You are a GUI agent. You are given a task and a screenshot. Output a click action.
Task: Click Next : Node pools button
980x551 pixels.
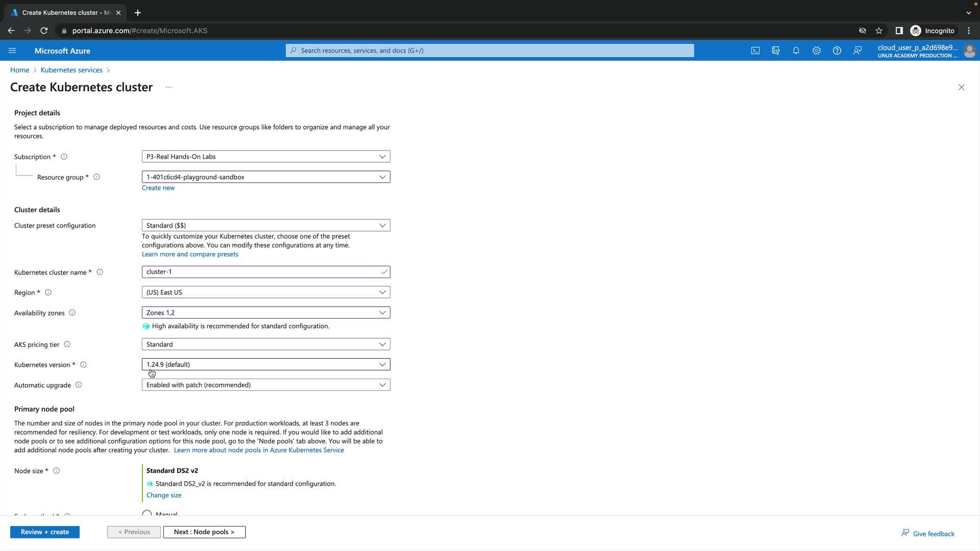click(x=204, y=532)
